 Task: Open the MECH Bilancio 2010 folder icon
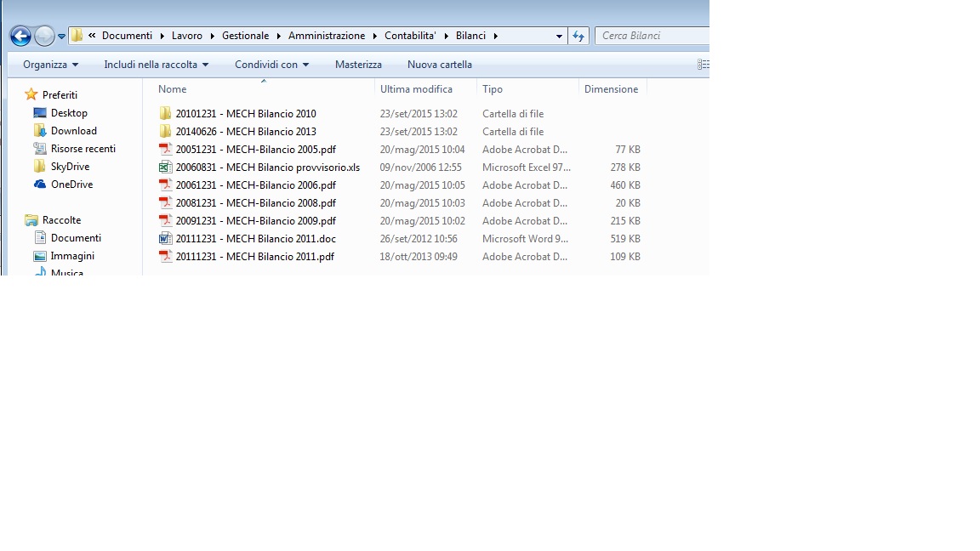pos(166,114)
